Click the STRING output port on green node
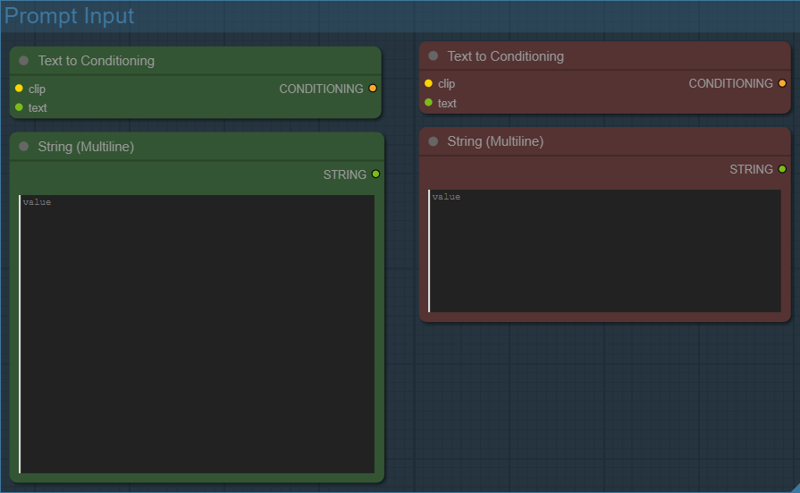This screenshot has width=800, height=493. point(376,174)
